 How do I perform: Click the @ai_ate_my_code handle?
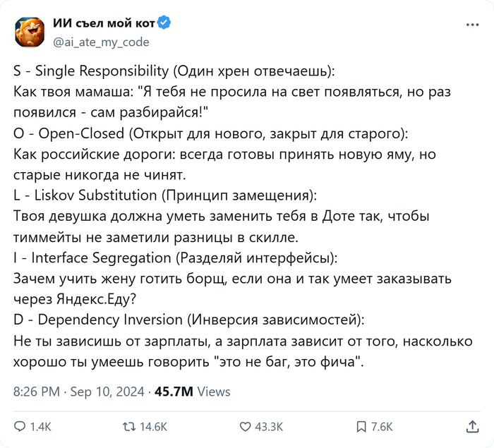(101, 42)
